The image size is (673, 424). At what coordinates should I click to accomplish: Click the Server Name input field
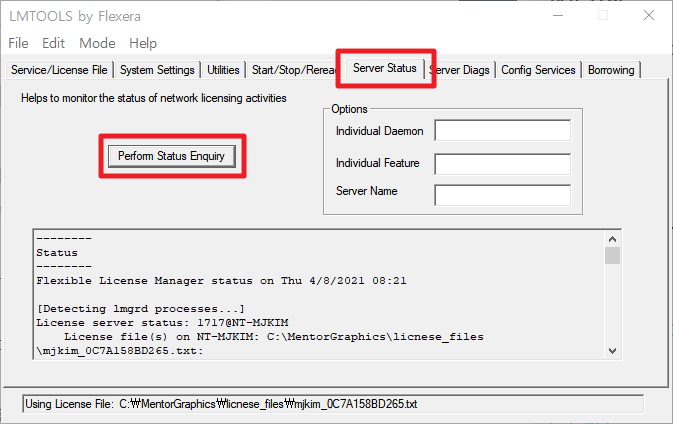point(502,194)
